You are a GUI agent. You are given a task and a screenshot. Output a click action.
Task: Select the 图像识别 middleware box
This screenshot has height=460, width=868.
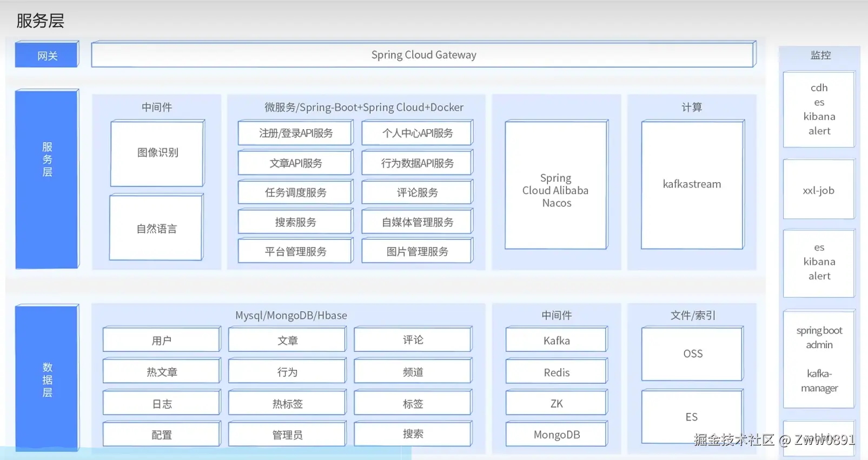pos(157,154)
